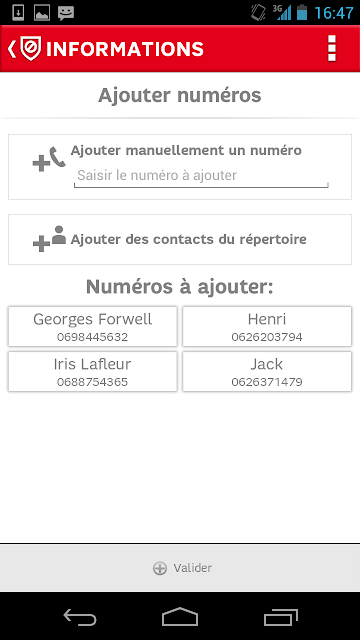
Task: Open the three-dot overflow menu
Action: 332,48
